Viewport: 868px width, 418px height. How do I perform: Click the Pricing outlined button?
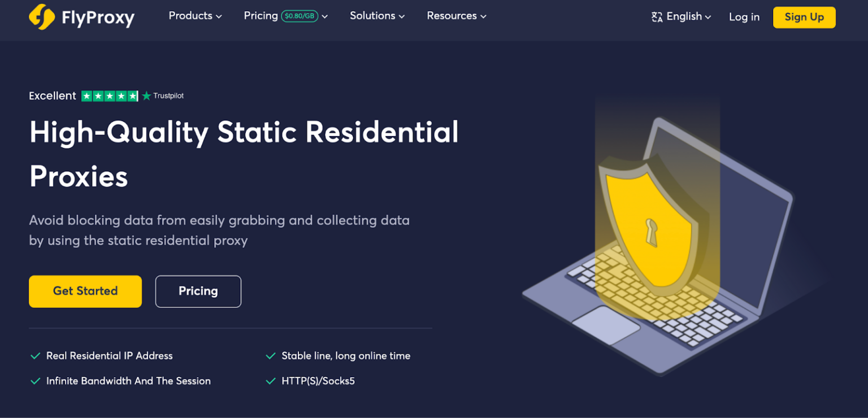point(198,291)
